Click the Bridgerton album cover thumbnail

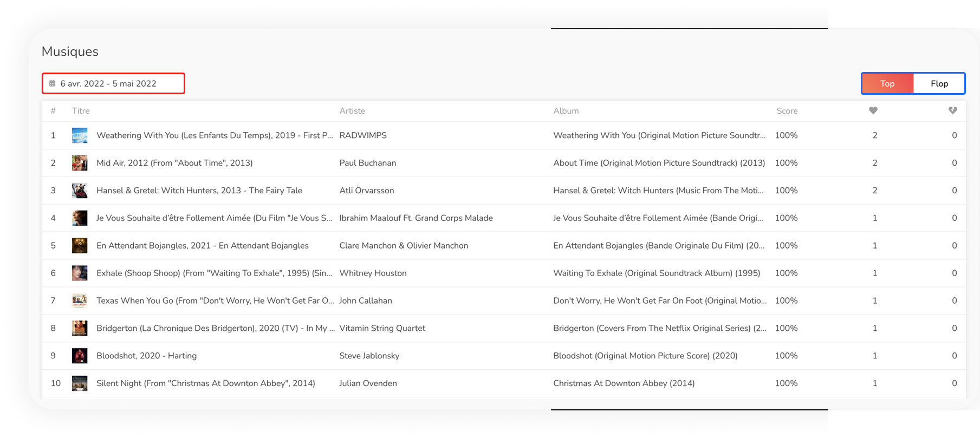tap(80, 328)
